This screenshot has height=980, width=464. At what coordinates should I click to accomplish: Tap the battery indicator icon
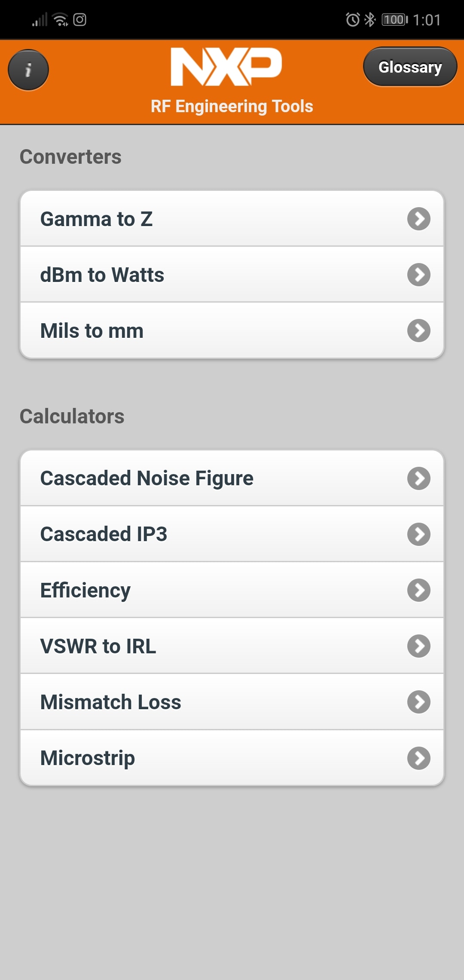(x=394, y=20)
